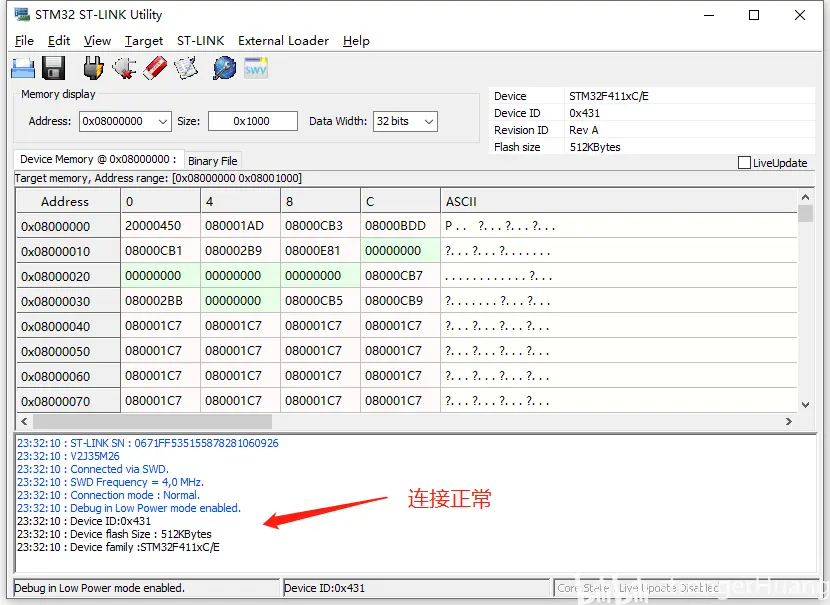Click the Full chip erase icon
Viewport: 830px width, 605px height.
155,68
